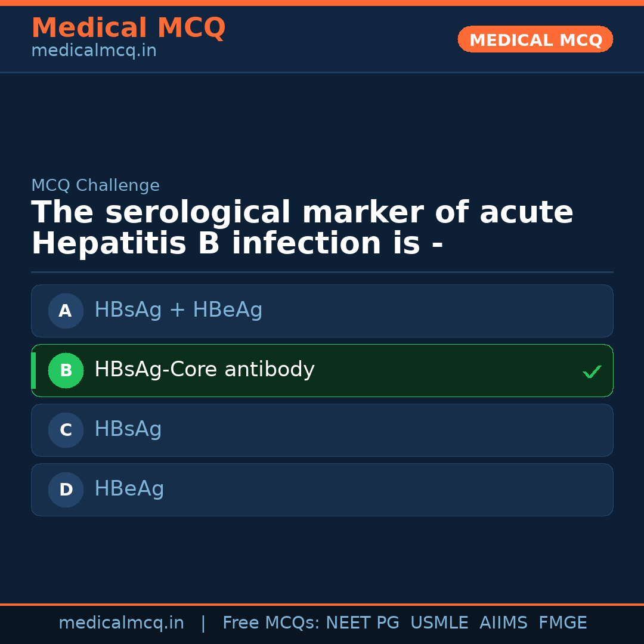Click the Hepatitis B question heading
Screen dimensions: 644x644
[302, 228]
